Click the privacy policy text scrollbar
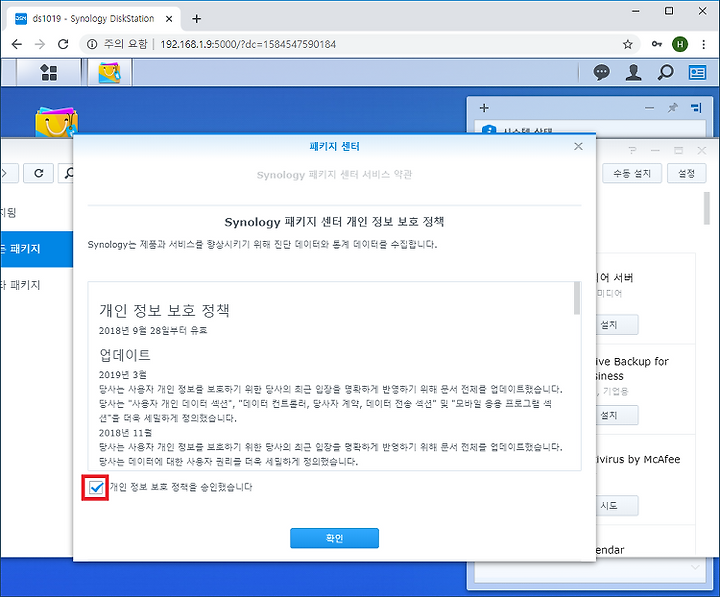The height and width of the screenshot is (597, 720). click(x=577, y=298)
